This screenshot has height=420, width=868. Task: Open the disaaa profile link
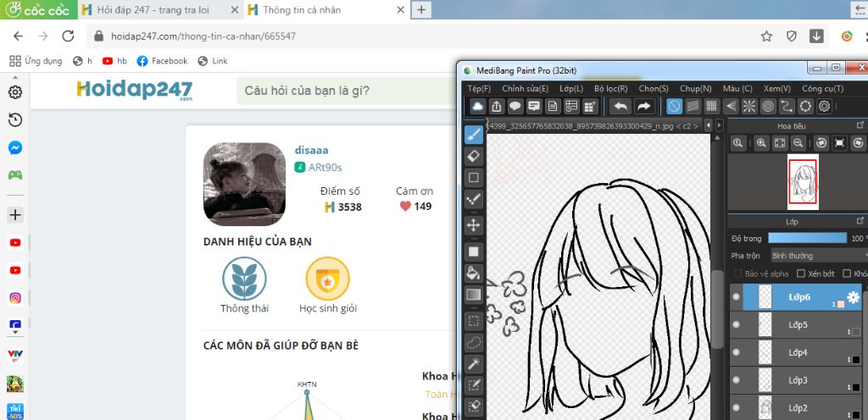312,151
